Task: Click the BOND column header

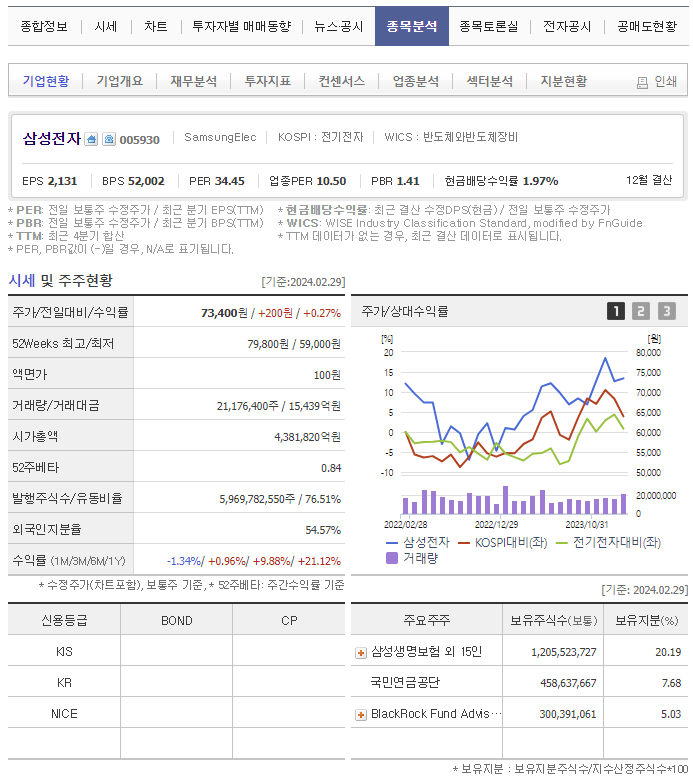Action: coord(176,621)
